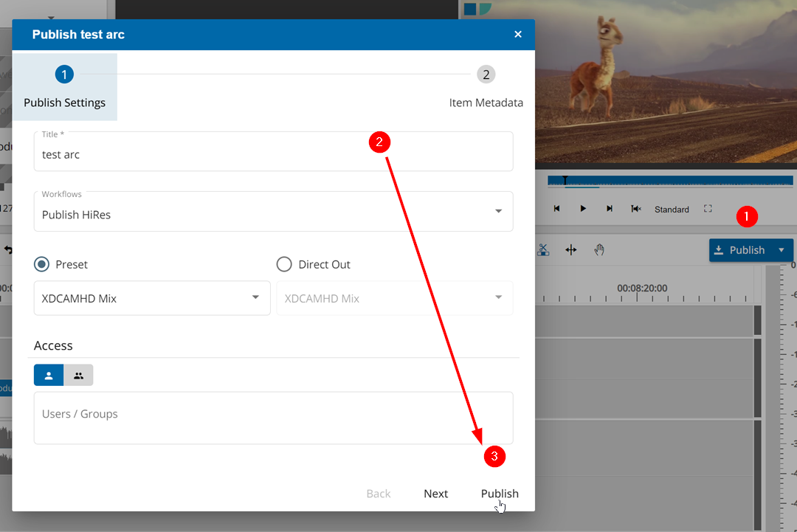
Task: Toggle fullscreen video preview
Action: point(708,209)
